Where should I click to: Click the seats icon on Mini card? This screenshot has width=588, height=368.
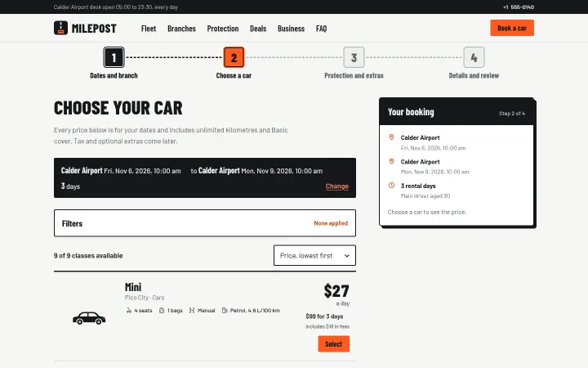click(129, 311)
